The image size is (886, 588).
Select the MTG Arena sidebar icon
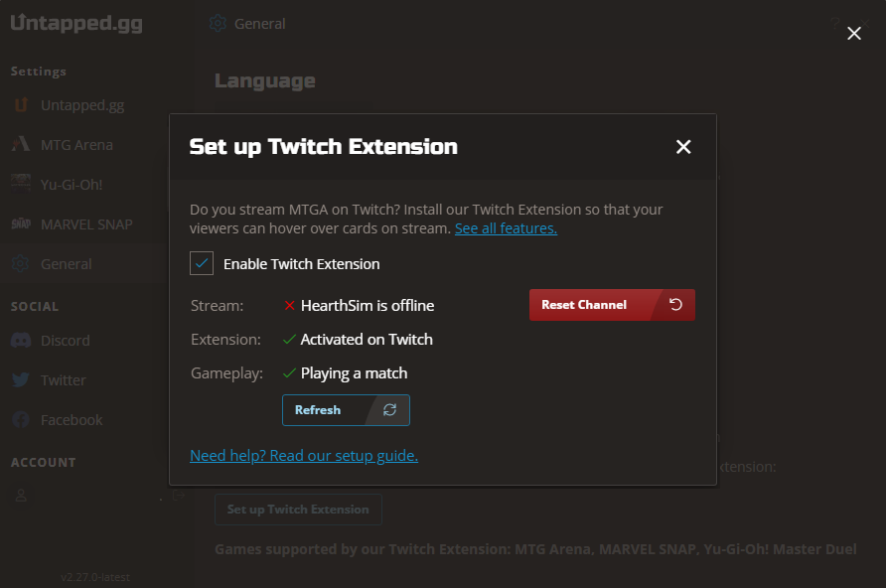21,145
